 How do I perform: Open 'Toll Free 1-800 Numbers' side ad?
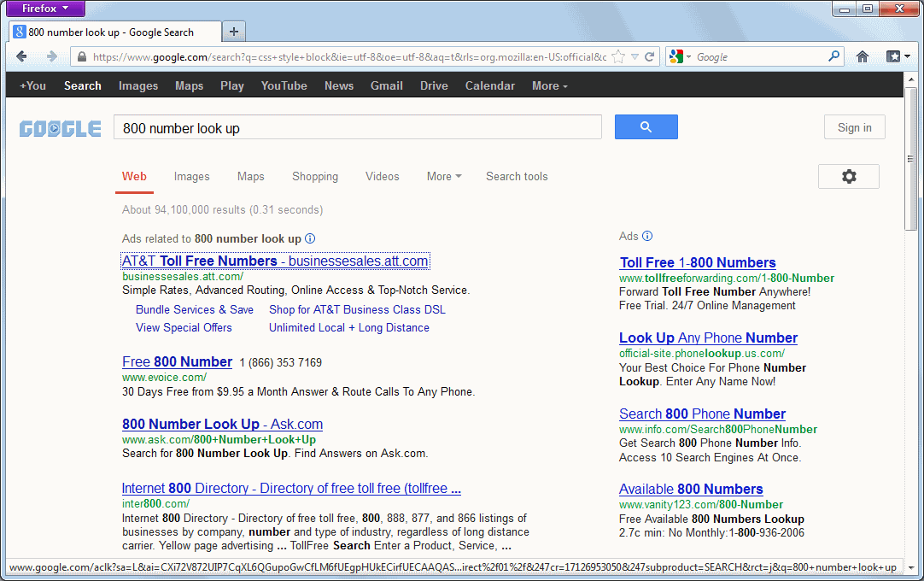(698, 262)
